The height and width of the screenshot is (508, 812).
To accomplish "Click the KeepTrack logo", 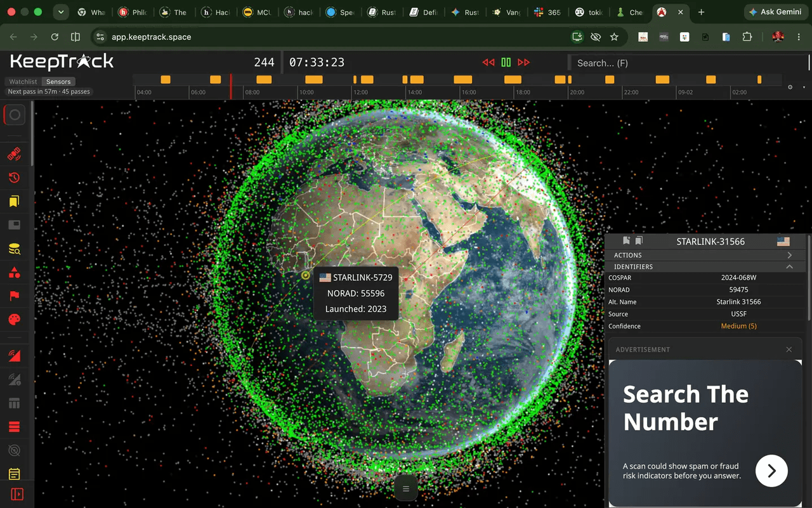I will (62, 62).
